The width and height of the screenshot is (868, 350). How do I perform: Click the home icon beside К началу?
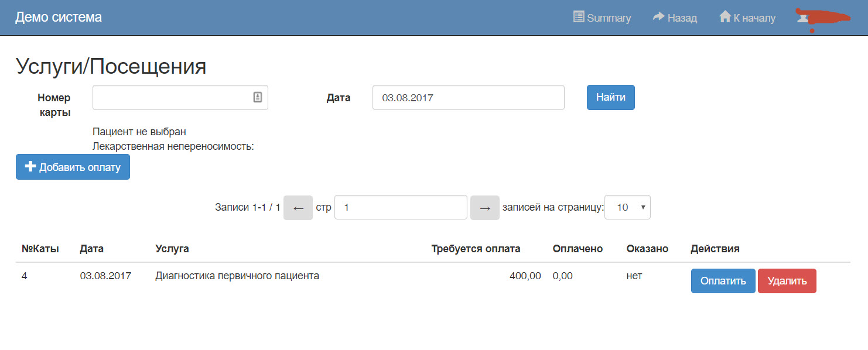(x=725, y=17)
